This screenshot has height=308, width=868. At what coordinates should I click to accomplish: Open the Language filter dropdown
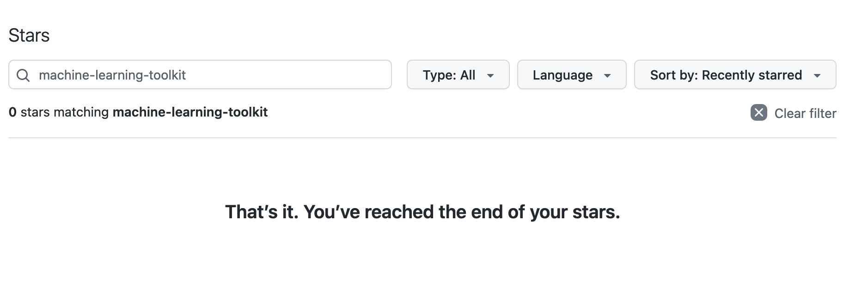[x=571, y=74]
